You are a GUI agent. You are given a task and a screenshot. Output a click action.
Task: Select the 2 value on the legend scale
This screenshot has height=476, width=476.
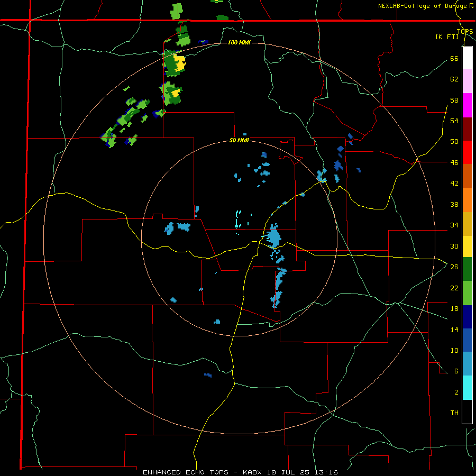pos(456,392)
